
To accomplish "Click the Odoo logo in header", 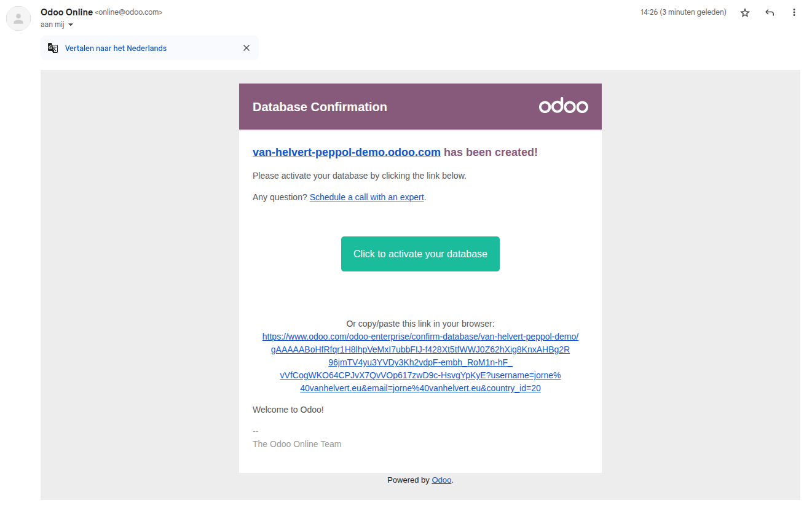I will click(x=564, y=106).
